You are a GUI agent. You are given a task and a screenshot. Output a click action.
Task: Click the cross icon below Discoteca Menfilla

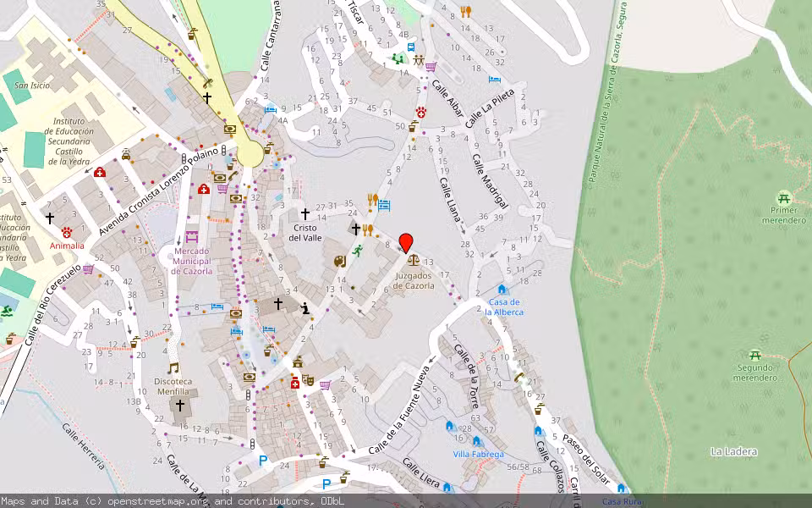179,406
